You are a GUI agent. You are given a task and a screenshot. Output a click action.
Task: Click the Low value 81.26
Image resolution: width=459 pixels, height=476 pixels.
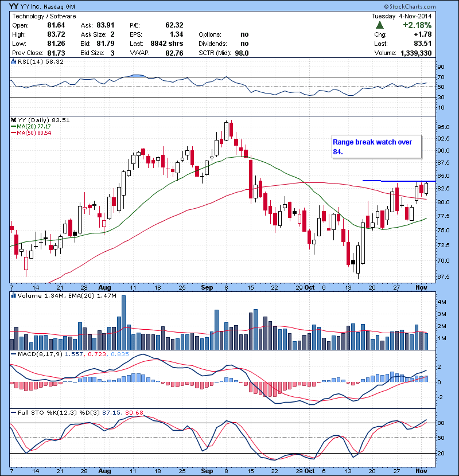click(x=56, y=44)
